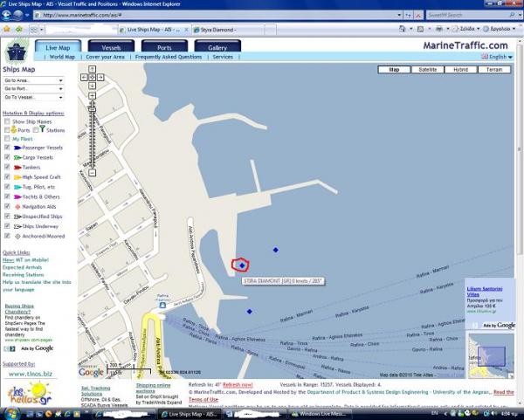Click the MarineTraffic ship logo
Viewport: 524px width, 420px height.
click(x=17, y=50)
